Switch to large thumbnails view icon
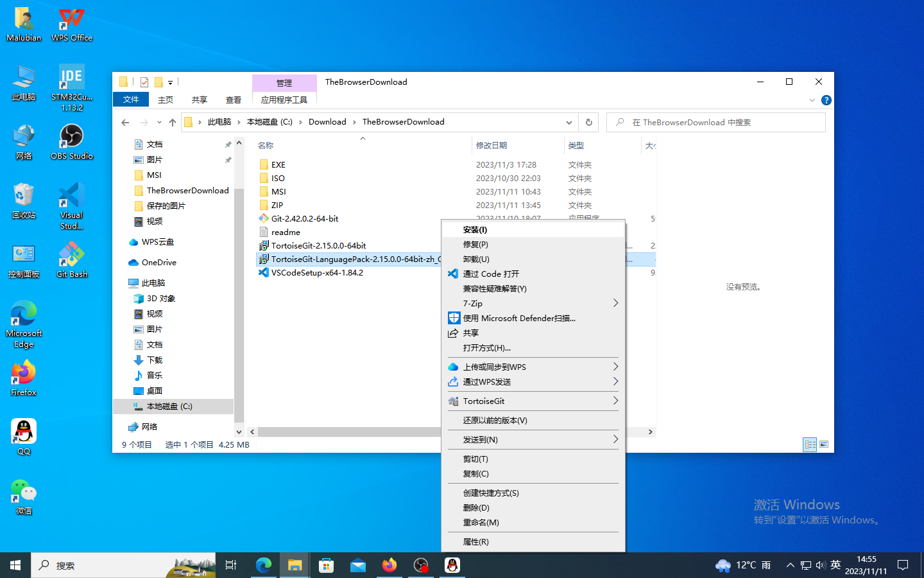Screen dimensions: 924x578 point(824,444)
